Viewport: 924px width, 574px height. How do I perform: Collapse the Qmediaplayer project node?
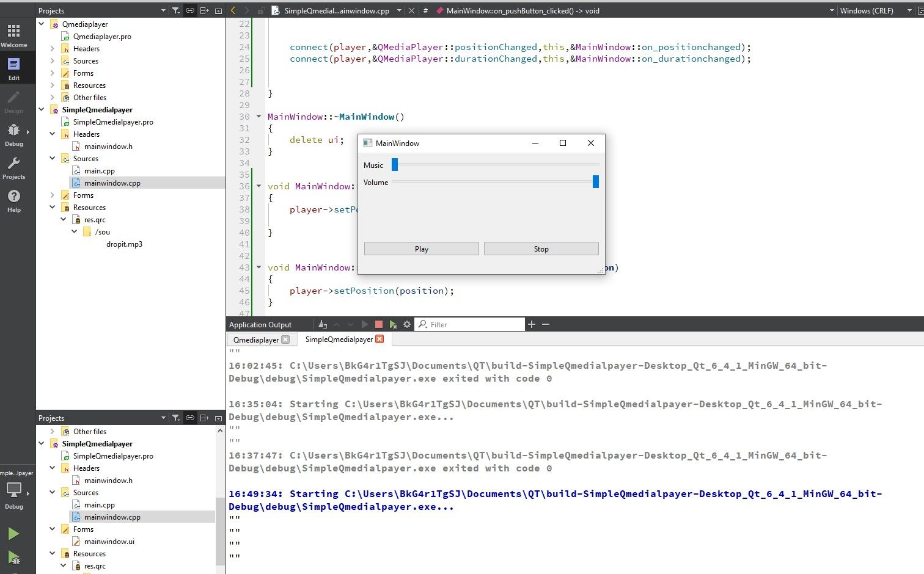tap(42, 24)
